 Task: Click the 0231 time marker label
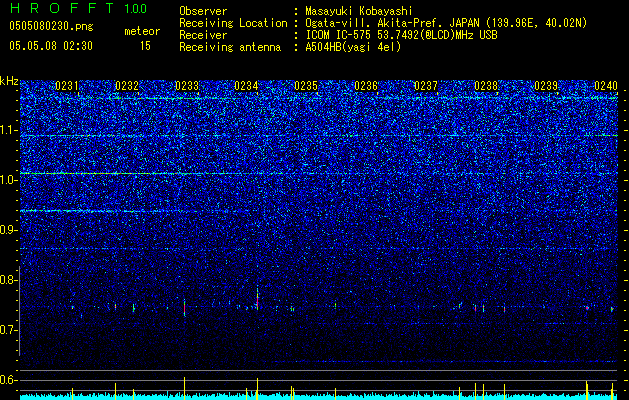[x=67, y=86]
